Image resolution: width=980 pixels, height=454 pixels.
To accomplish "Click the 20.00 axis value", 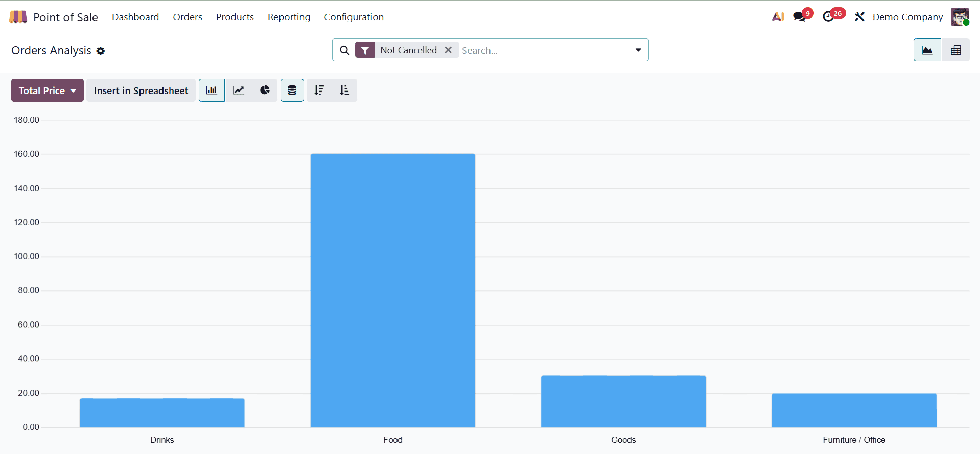I will click(29, 393).
